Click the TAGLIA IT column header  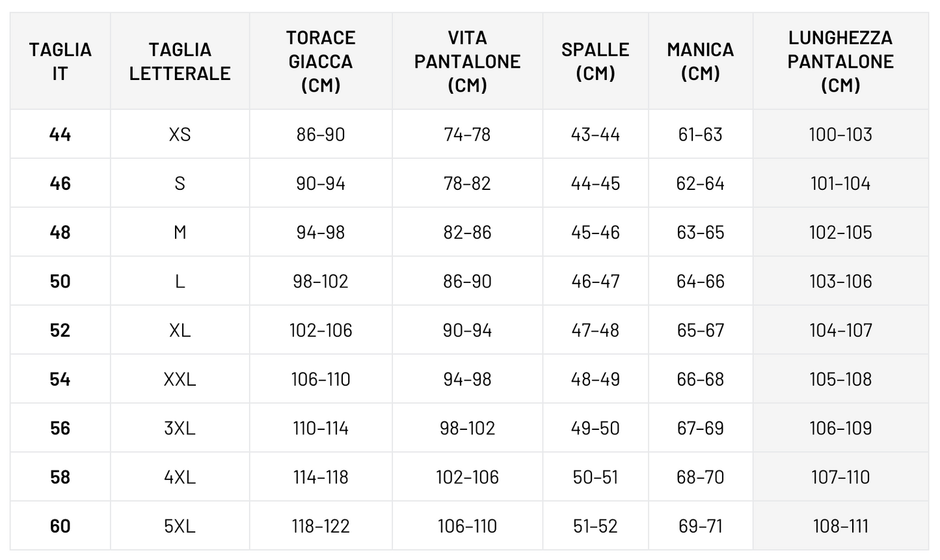coord(60,61)
